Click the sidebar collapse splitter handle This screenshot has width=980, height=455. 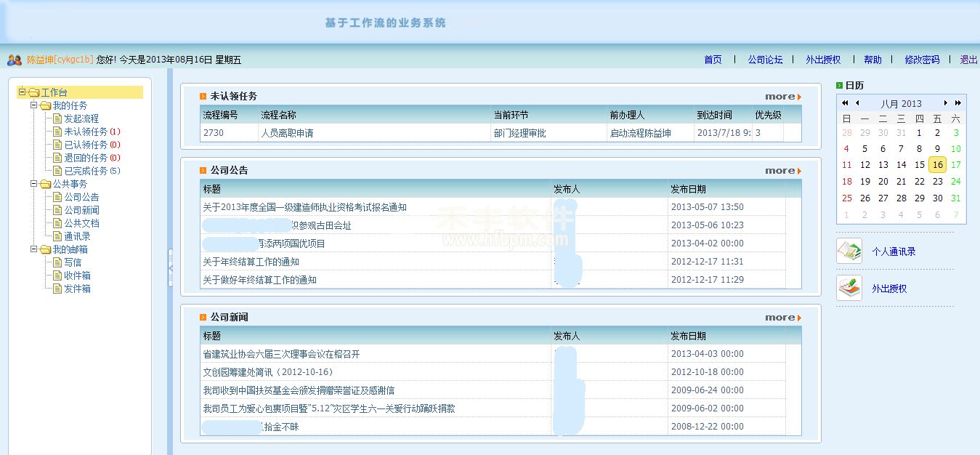(x=170, y=267)
